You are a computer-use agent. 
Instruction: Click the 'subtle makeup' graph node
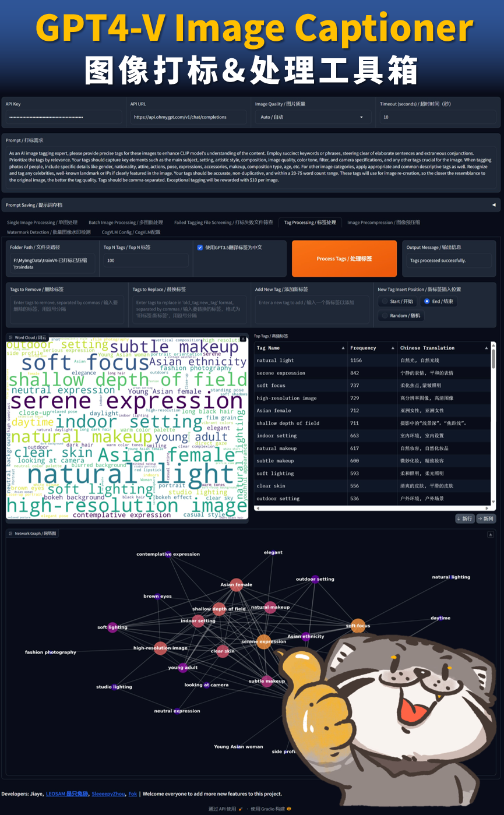click(267, 681)
